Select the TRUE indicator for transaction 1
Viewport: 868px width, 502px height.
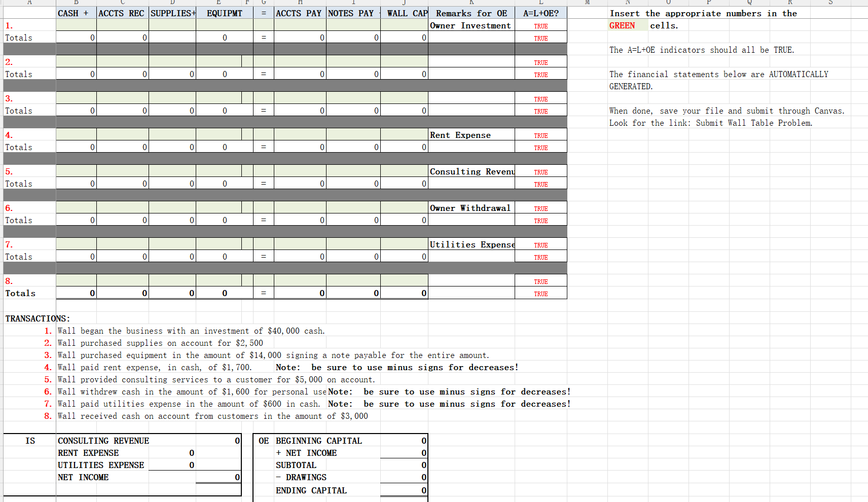tap(540, 25)
